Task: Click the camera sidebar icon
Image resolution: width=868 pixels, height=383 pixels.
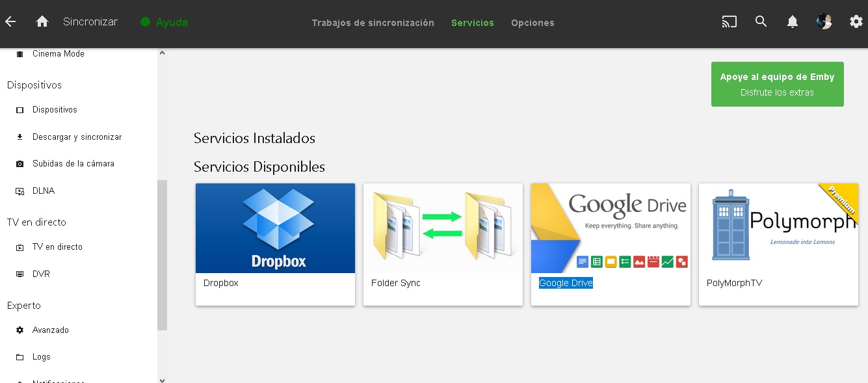Action: (x=20, y=164)
